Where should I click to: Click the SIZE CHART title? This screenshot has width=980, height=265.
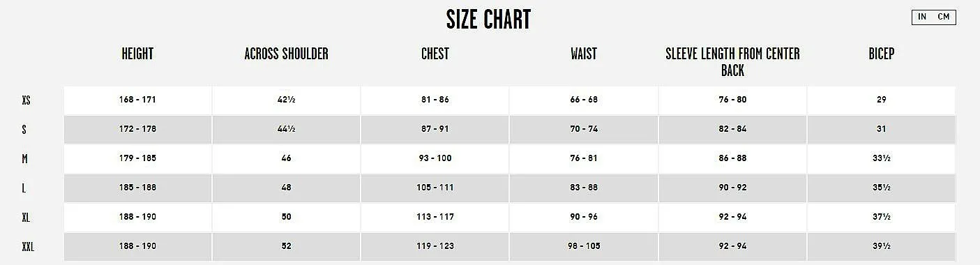489,20
